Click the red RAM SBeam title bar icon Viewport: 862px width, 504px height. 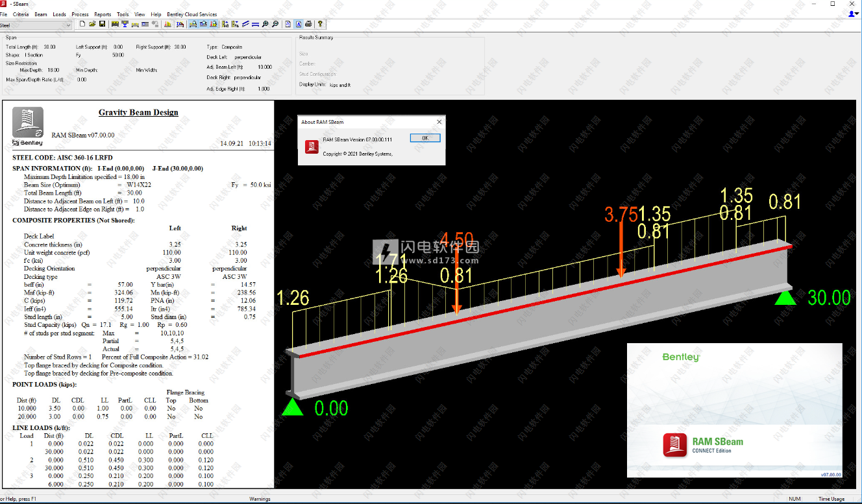[x=3, y=3]
